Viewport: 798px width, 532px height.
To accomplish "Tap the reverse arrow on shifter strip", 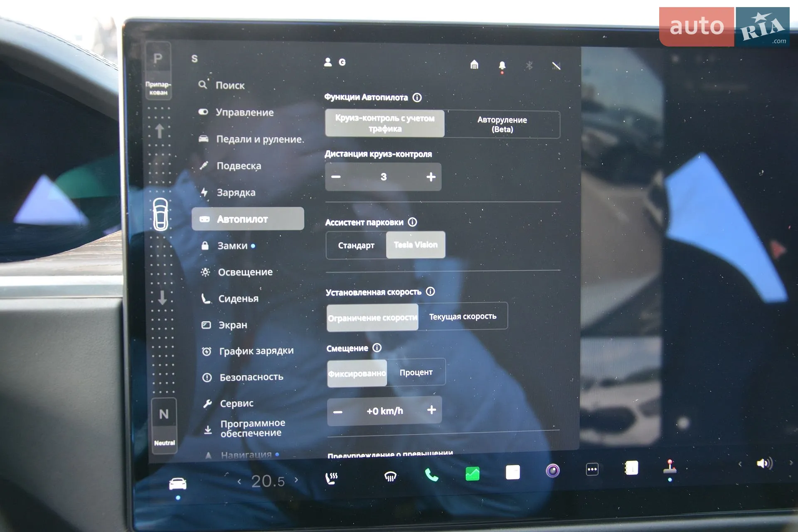I will (x=162, y=297).
